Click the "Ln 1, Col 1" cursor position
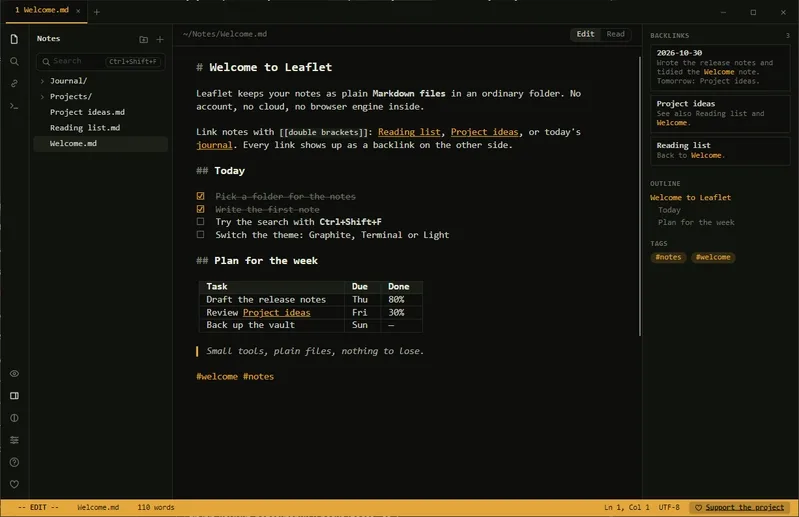The height and width of the screenshot is (517, 799). point(627,507)
